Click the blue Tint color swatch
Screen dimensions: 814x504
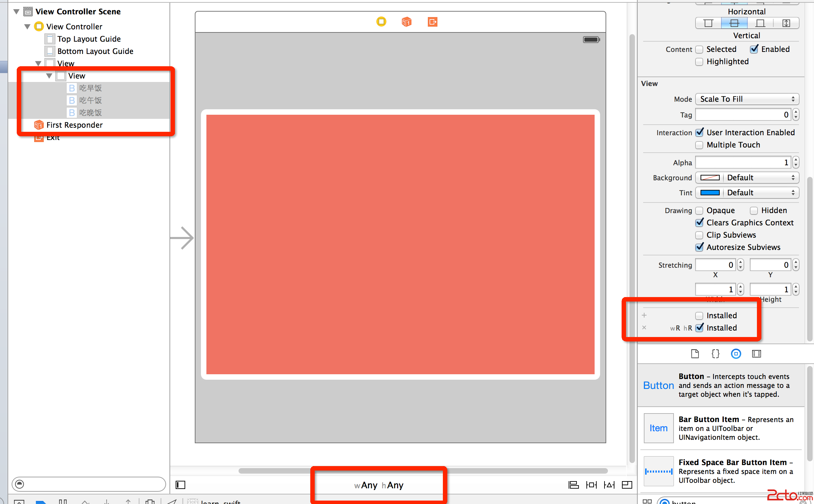[x=710, y=193]
